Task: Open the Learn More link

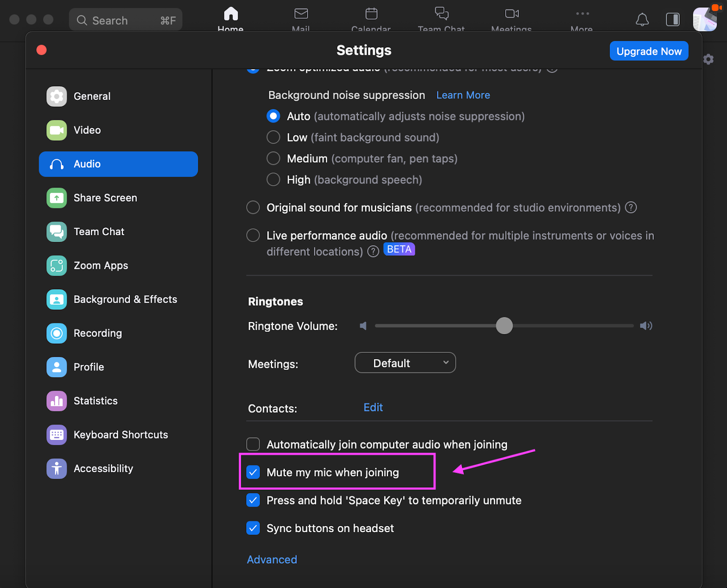Action: [463, 95]
